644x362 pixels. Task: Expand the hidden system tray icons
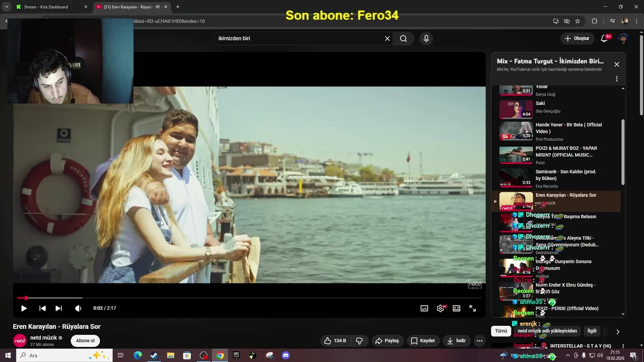tap(568, 355)
